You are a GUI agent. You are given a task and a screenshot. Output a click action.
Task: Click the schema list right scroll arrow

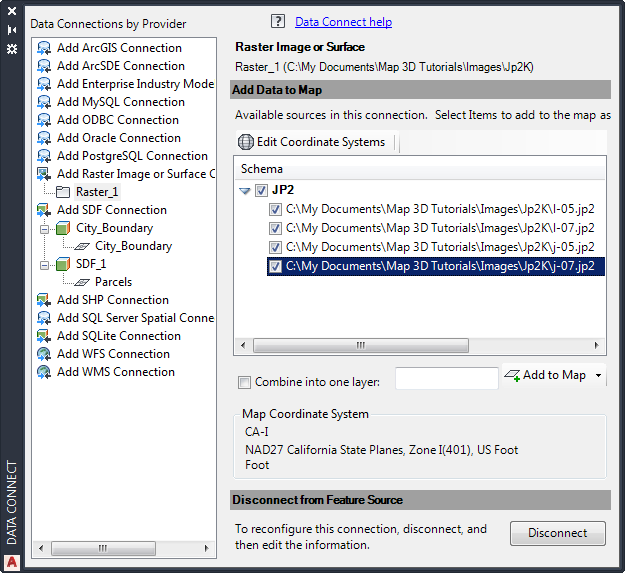pos(596,345)
